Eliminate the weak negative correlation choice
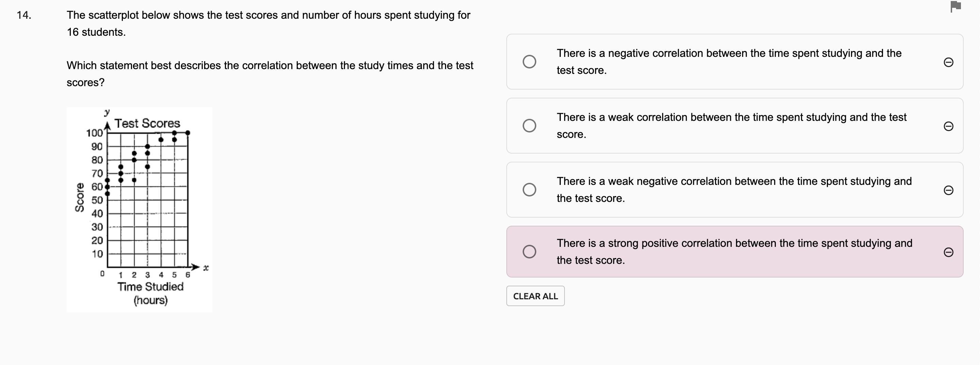 [948, 190]
